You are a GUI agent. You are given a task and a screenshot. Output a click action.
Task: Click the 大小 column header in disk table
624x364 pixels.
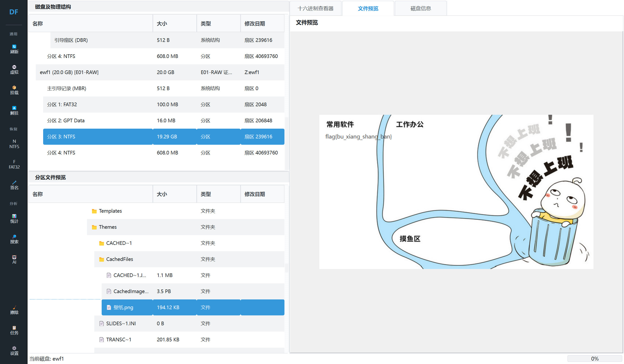click(162, 23)
